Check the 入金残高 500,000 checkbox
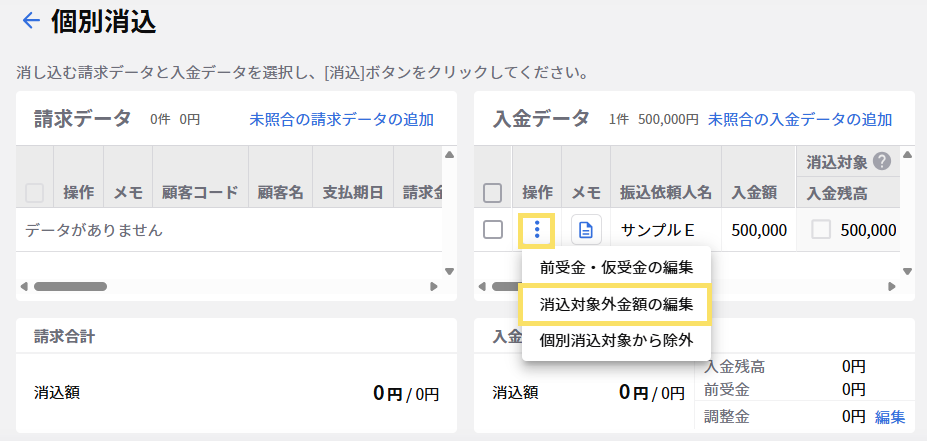The width and height of the screenshot is (927, 441). (x=821, y=230)
